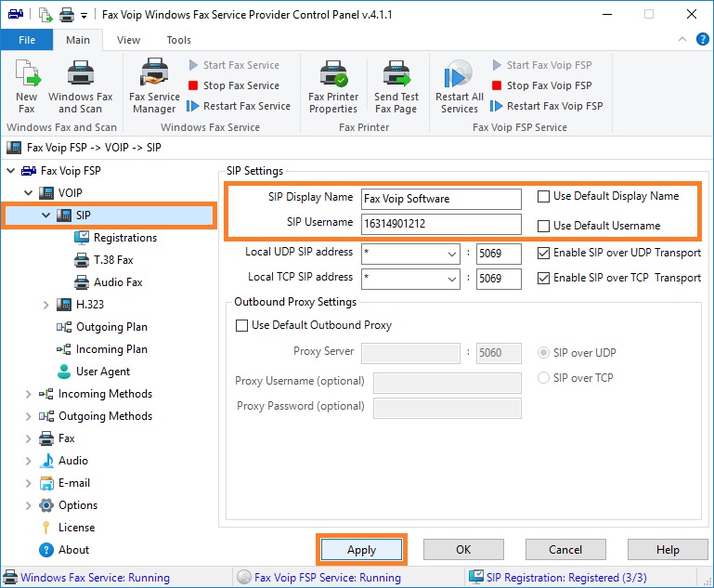Image resolution: width=714 pixels, height=588 pixels.
Task: Expand the Incoming Methods node
Action: (28, 394)
